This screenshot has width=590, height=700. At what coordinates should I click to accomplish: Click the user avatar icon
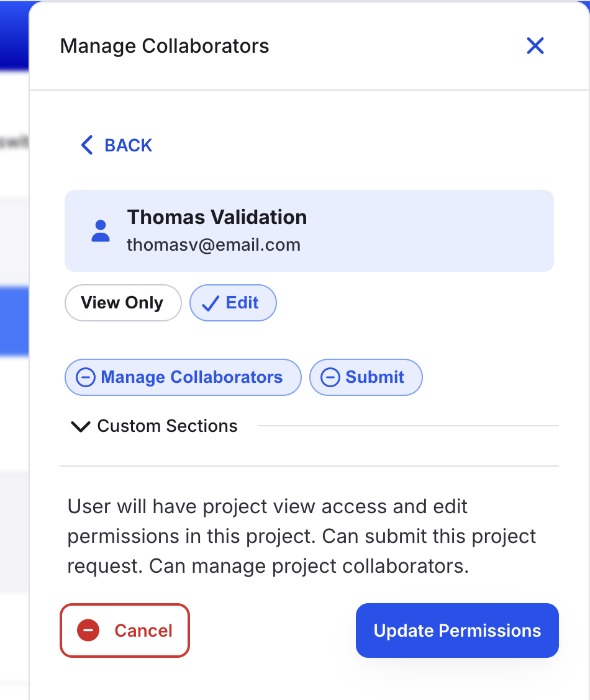101,231
